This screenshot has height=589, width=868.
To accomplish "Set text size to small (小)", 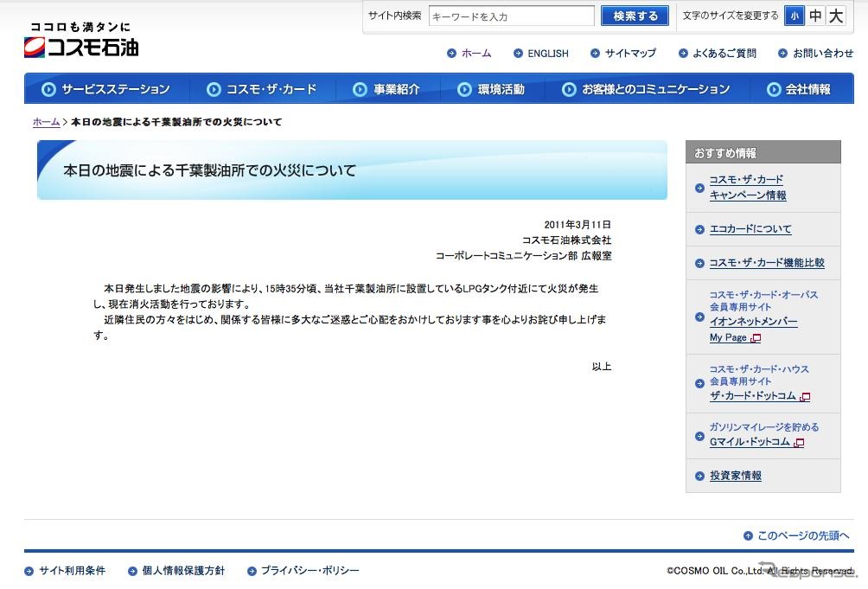I will (794, 16).
